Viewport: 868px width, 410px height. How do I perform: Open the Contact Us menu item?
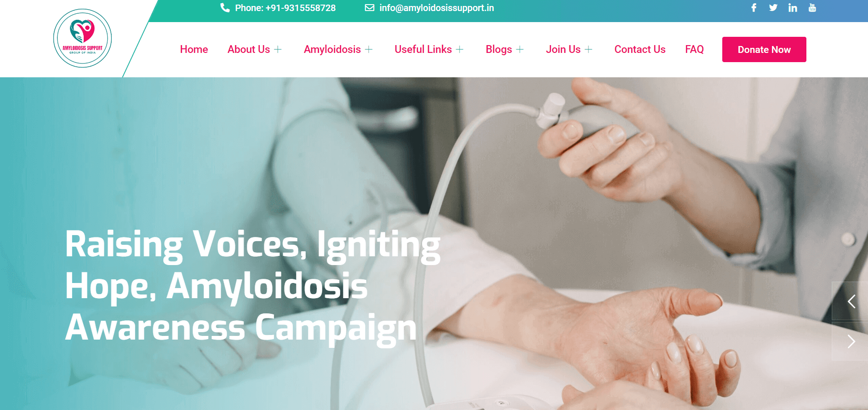point(640,49)
